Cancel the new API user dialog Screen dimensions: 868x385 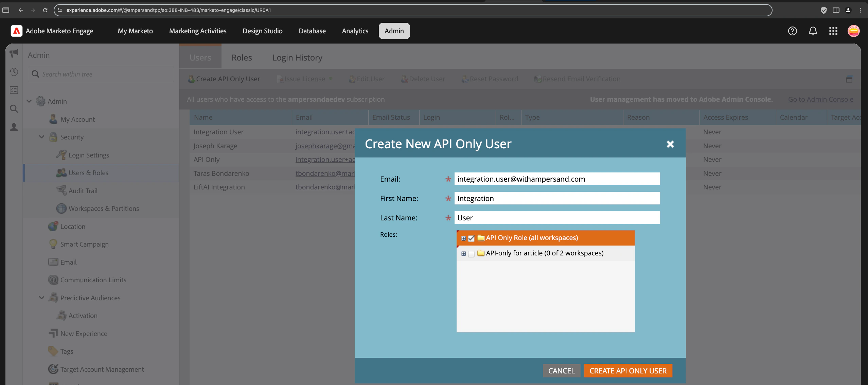point(561,371)
